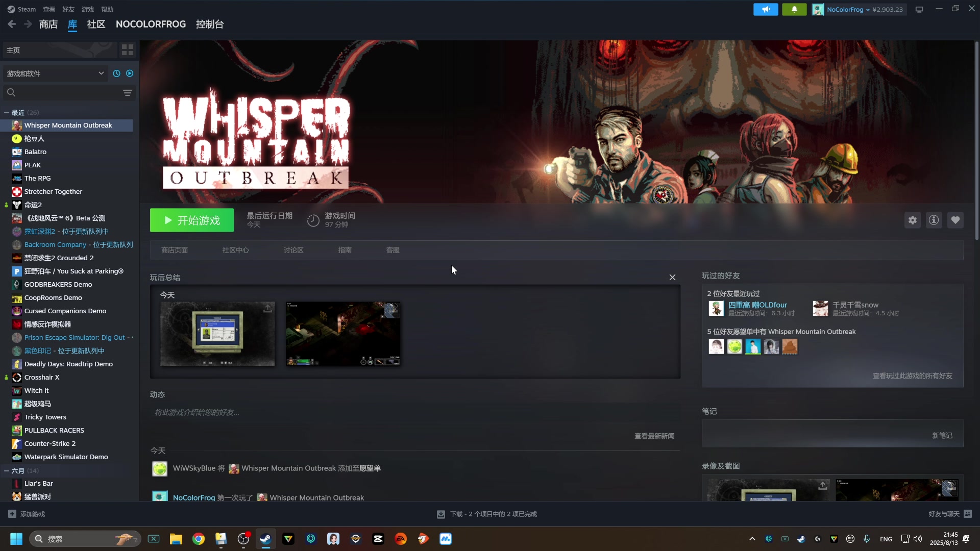Open friends and chat icon
This screenshot has width=980, height=551.
coord(968,514)
